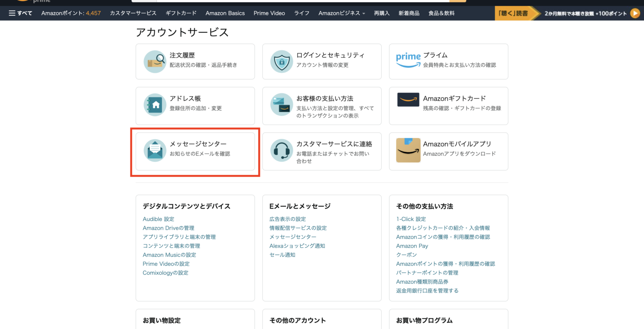The height and width of the screenshot is (329, 644).
Task: Click the shield icon for ログインとセキュリティ
Action: [281, 61]
